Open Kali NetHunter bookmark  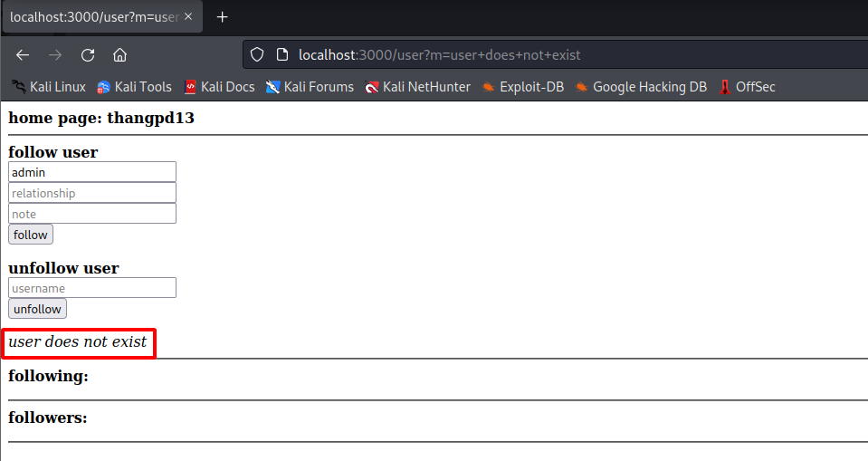point(417,87)
